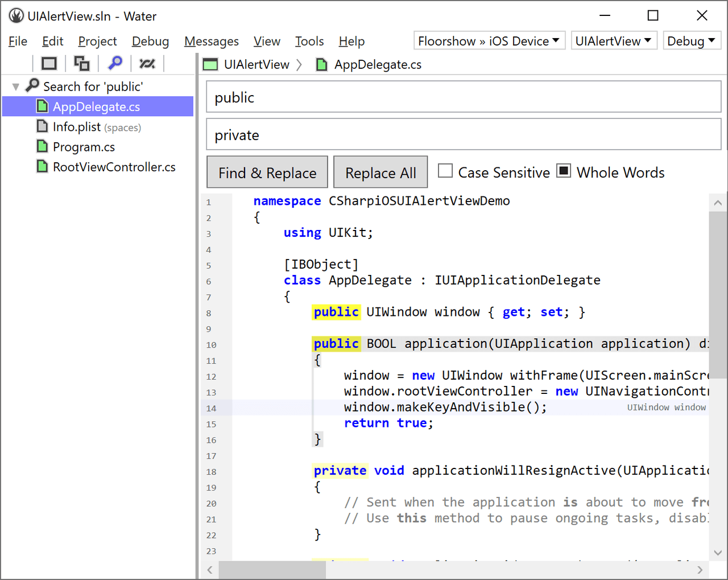Screen dimensions: 728x580
Task: Click the document icon next to Info.plist
Action: point(42,126)
